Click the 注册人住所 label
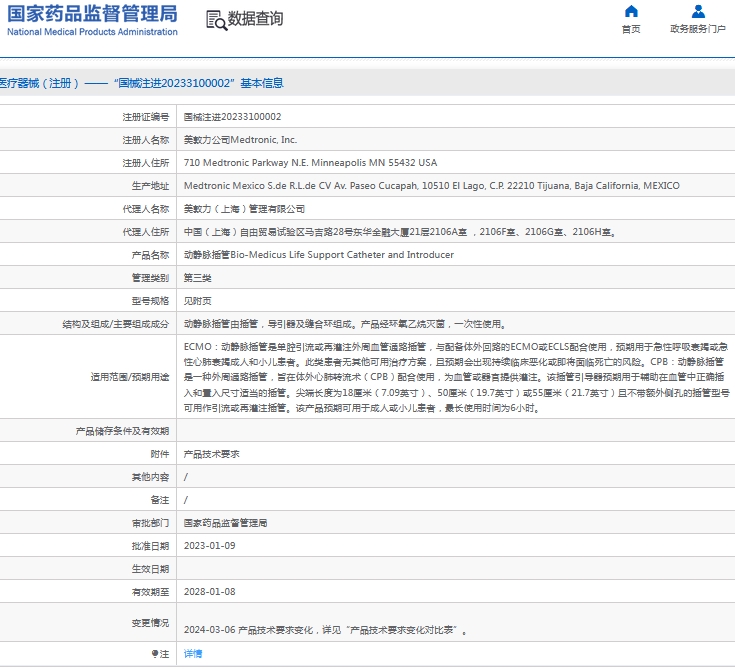The height and width of the screenshot is (669, 735). coord(146,163)
